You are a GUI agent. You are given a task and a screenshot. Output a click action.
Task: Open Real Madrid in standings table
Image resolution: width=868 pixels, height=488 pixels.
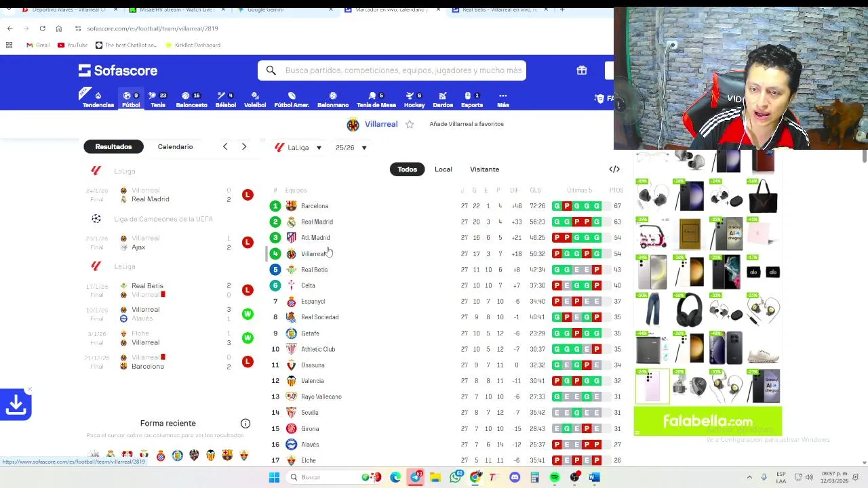(x=317, y=222)
